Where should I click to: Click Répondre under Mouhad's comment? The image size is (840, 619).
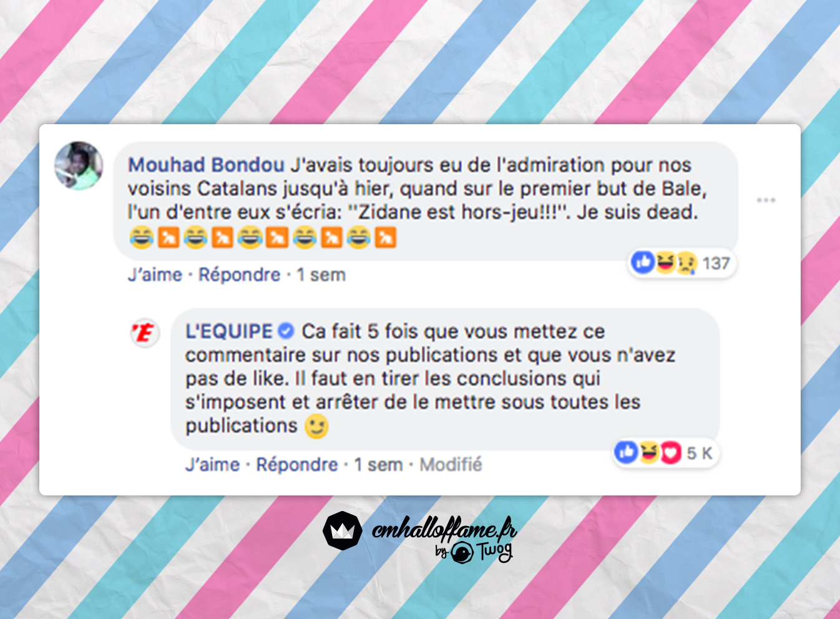point(239,275)
